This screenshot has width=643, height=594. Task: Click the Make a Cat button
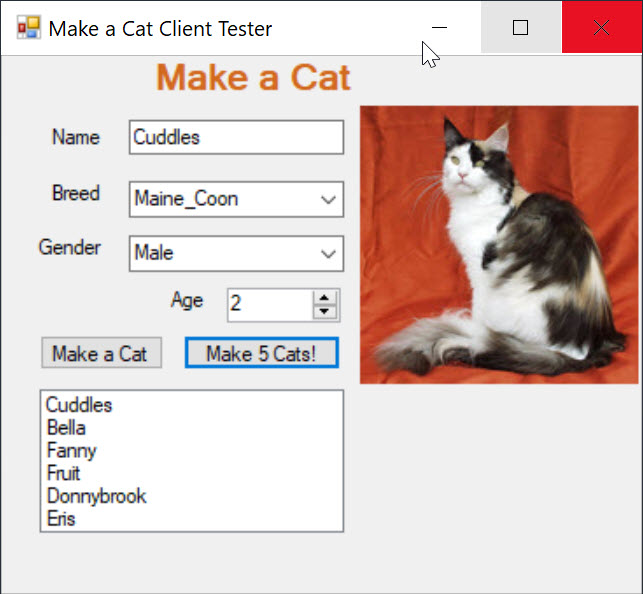101,353
